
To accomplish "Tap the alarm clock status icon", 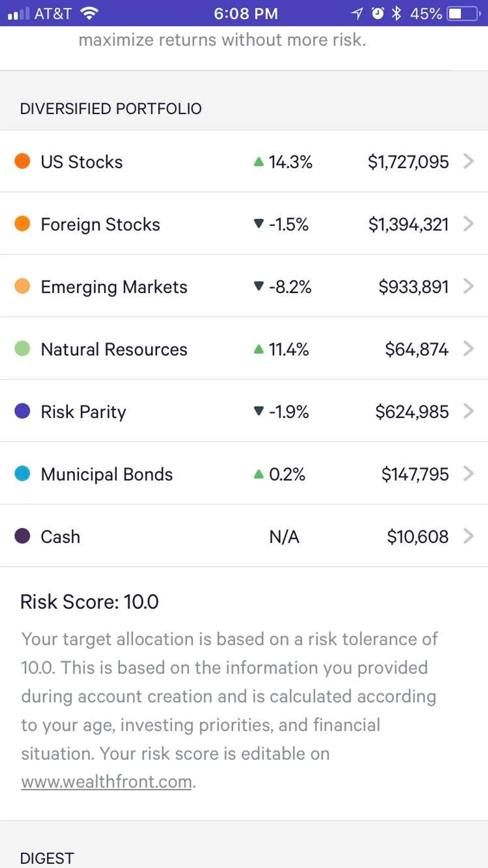I will point(378,13).
